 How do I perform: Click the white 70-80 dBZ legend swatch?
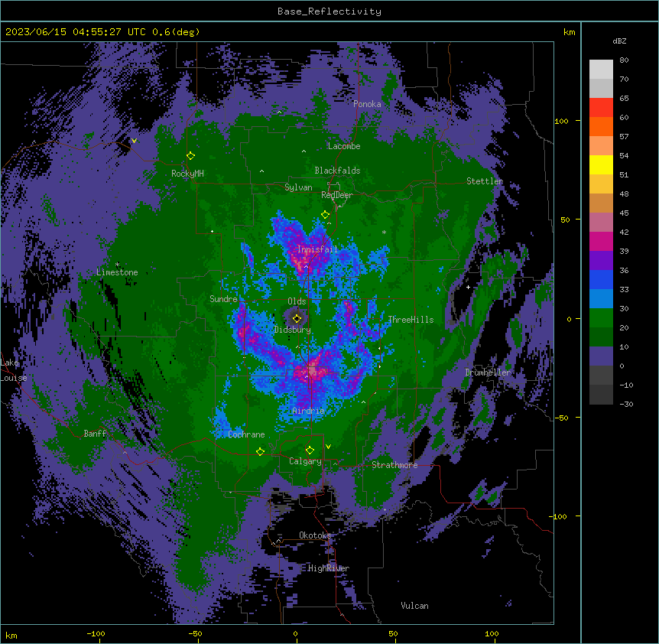click(601, 70)
